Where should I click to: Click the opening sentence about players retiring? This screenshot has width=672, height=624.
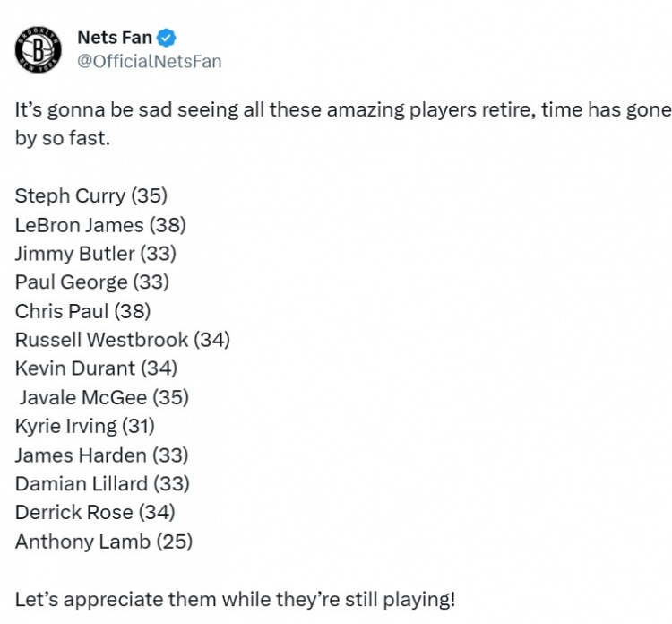pos(343,124)
